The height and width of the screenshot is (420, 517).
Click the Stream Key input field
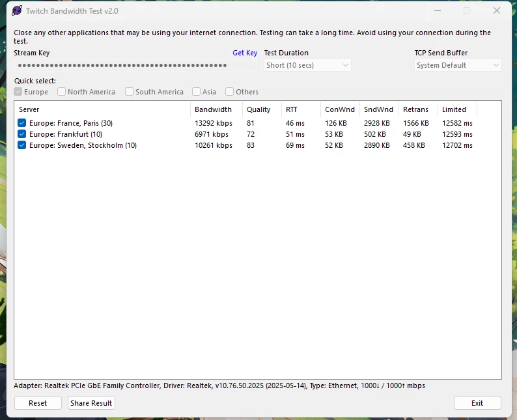pyautogui.click(x=135, y=65)
